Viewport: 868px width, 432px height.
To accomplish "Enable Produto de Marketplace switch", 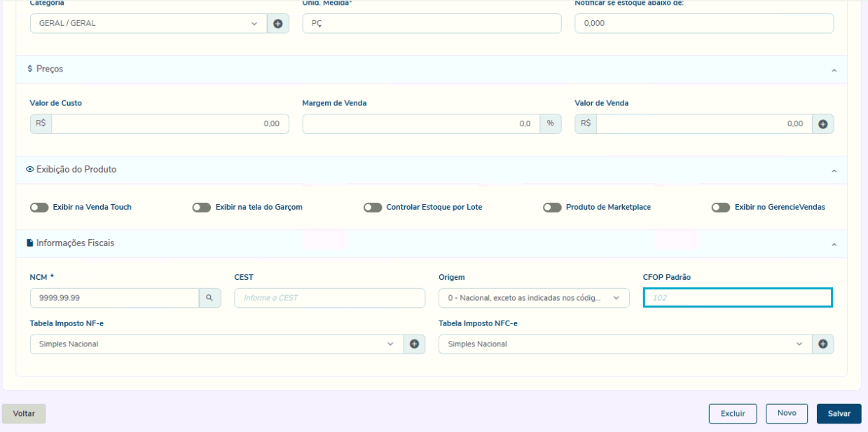I will click(x=552, y=208).
